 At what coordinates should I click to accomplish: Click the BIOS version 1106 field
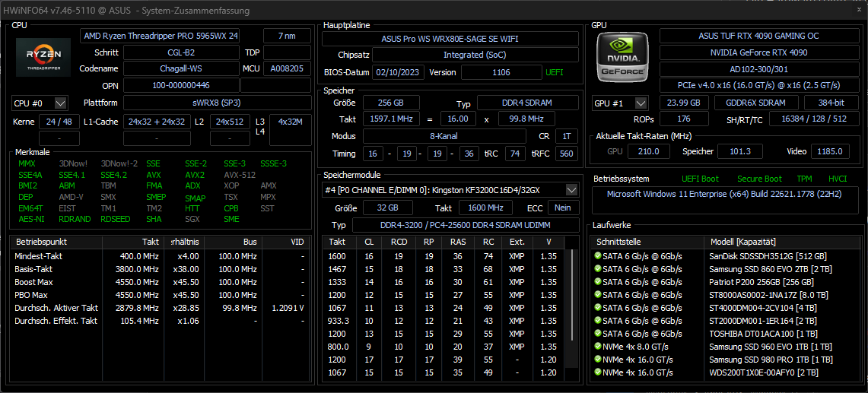pos(501,72)
